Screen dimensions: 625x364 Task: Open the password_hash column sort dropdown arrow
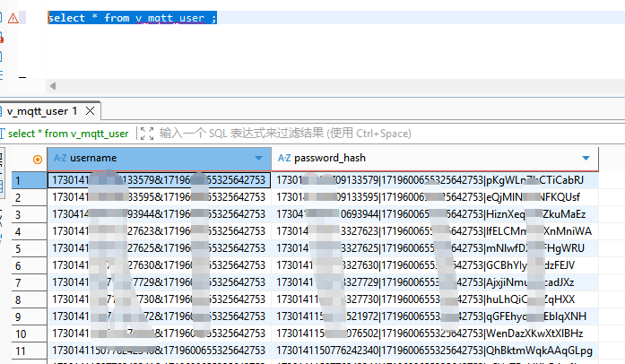coord(586,159)
